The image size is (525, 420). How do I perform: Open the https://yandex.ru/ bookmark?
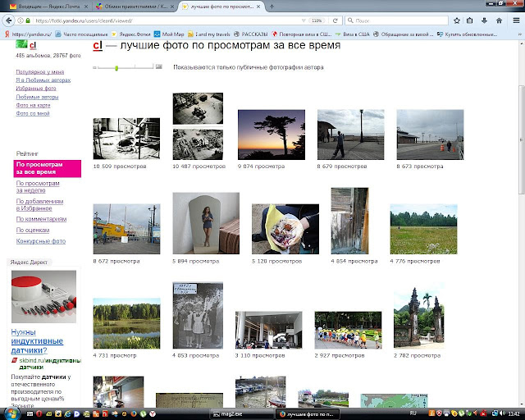[29, 34]
